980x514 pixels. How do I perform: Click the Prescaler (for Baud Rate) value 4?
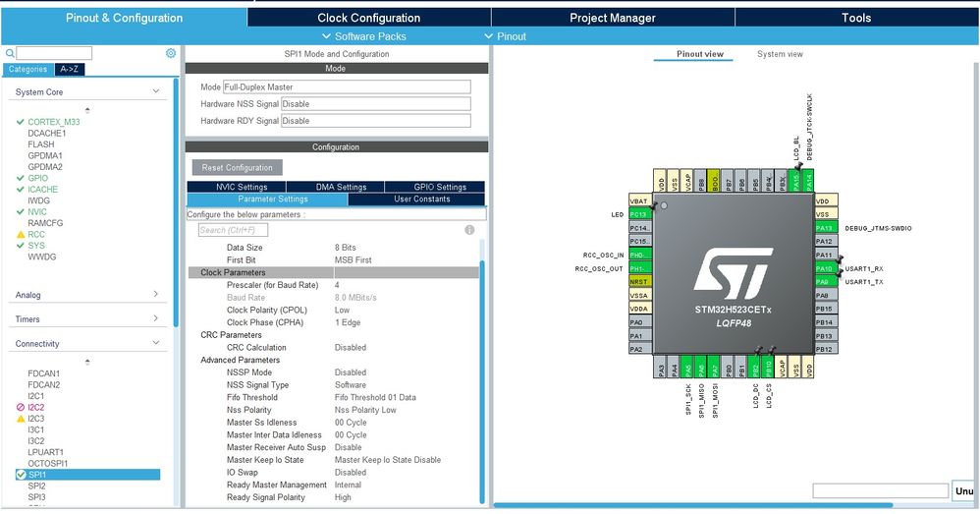(337, 285)
